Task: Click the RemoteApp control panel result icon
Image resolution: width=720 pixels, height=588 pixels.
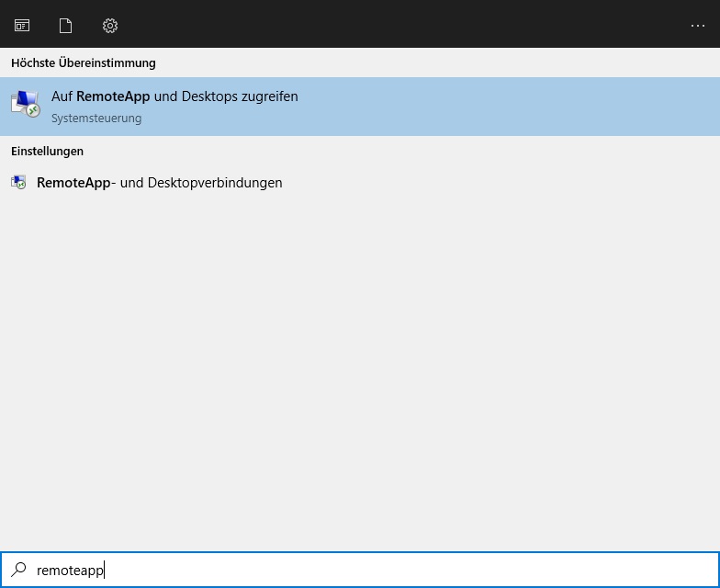Action: pyautogui.click(x=26, y=104)
